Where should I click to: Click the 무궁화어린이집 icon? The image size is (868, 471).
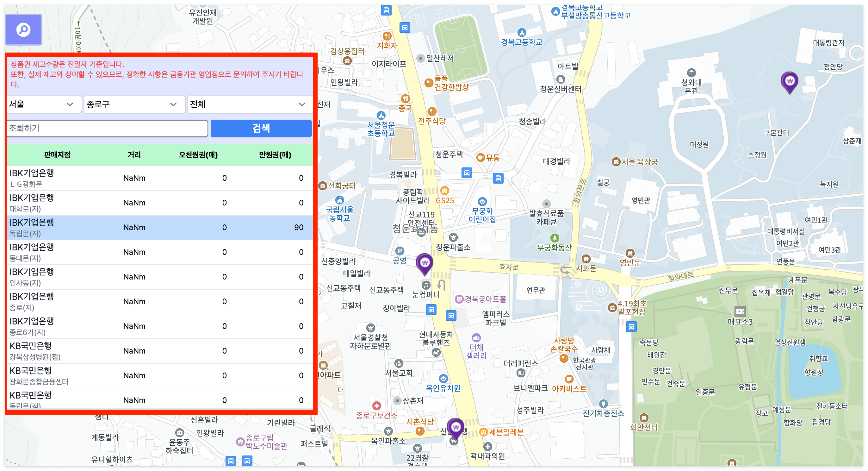[x=482, y=202]
